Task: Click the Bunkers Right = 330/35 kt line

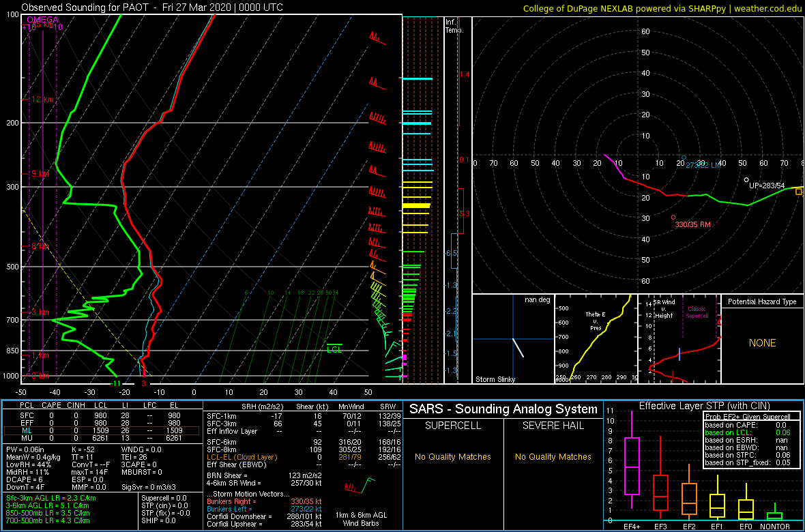Action: coord(264,502)
